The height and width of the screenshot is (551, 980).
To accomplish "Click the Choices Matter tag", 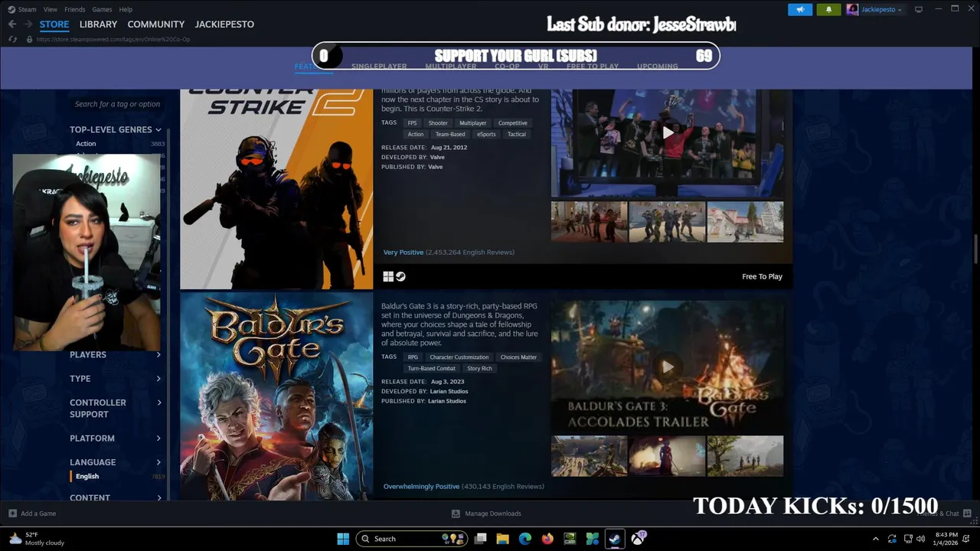I will pos(518,357).
